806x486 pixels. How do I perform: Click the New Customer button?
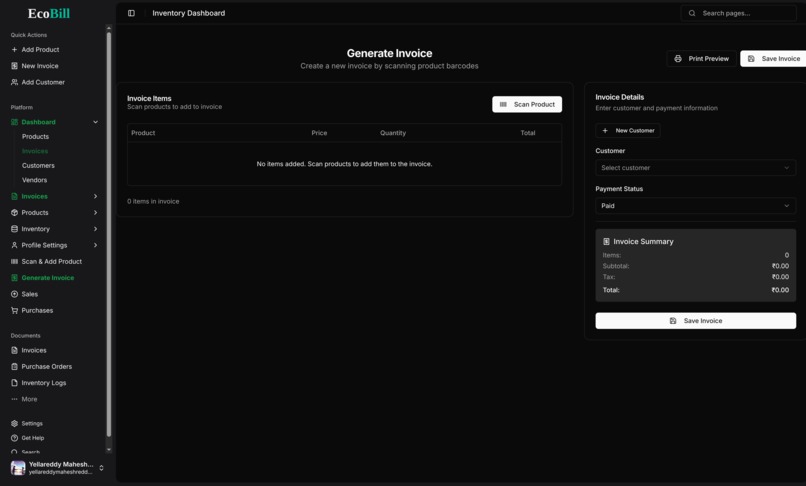(628, 131)
